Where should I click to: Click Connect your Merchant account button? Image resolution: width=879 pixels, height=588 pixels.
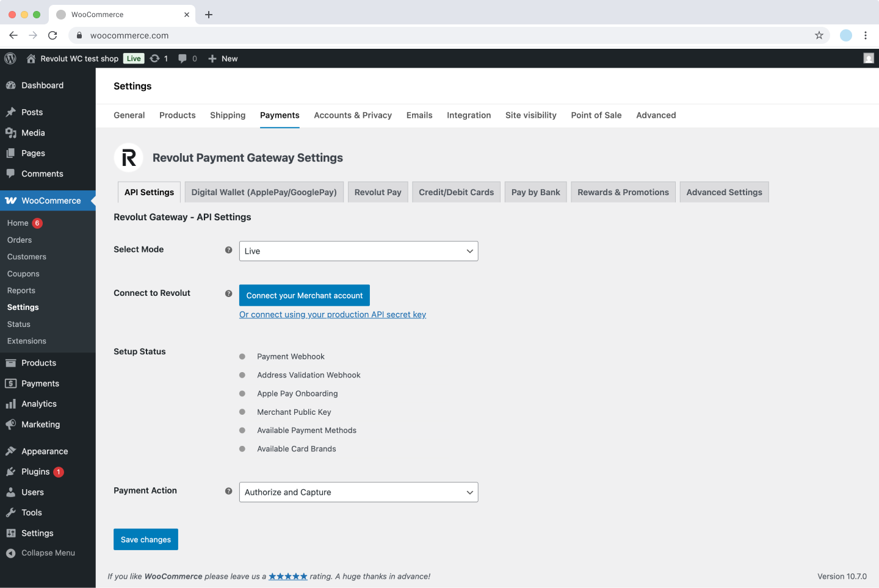click(305, 295)
